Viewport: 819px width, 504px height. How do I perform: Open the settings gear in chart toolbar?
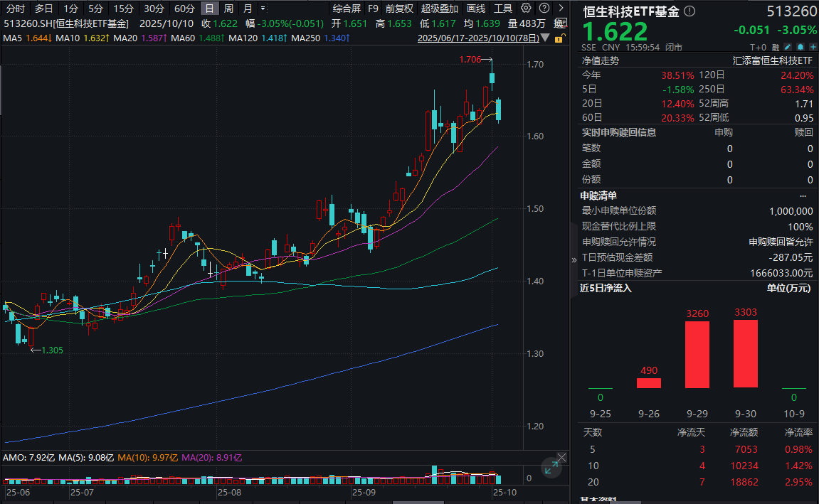pyautogui.click(x=526, y=9)
